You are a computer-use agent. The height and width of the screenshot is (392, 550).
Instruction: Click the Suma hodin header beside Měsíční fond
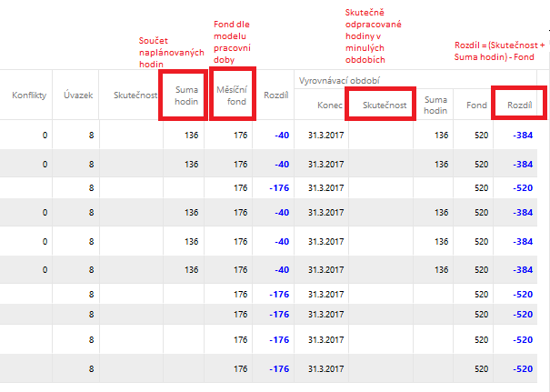pyautogui.click(x=186, y=95)
